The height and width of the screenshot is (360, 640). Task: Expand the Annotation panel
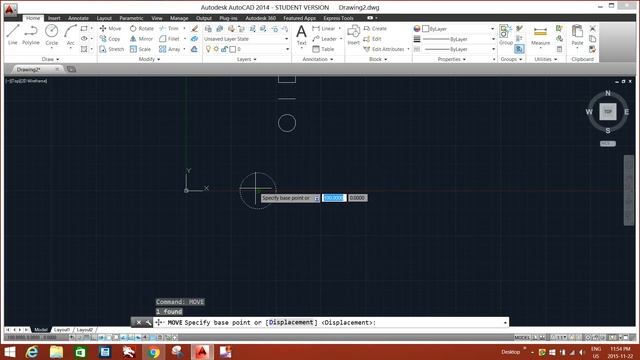coord(318,59)
